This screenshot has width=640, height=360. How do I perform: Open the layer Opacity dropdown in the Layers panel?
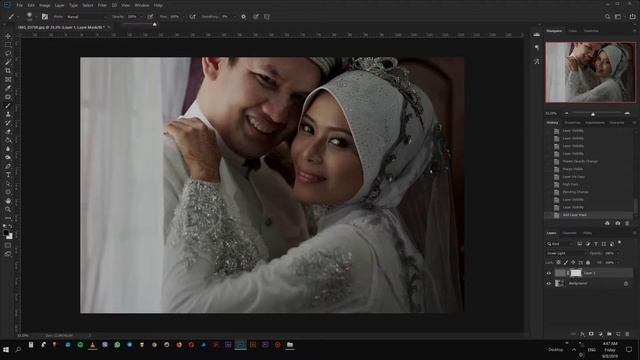(x=618, y=253)
